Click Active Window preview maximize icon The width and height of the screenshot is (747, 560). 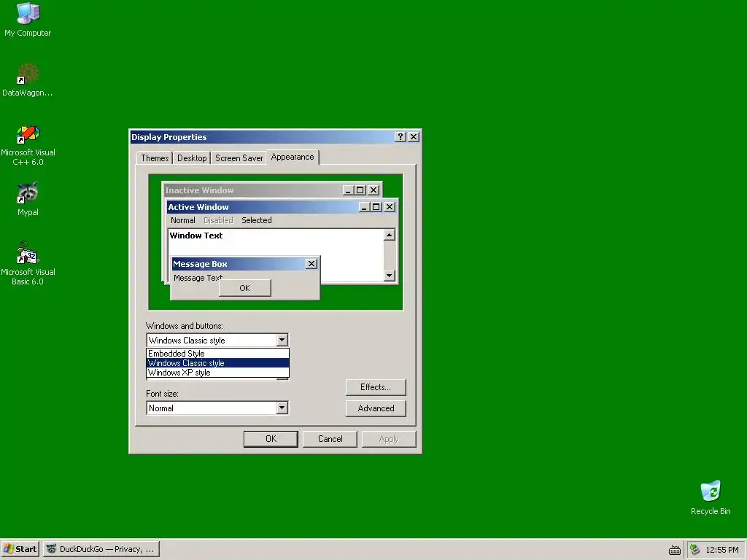(x=376, y=206)
